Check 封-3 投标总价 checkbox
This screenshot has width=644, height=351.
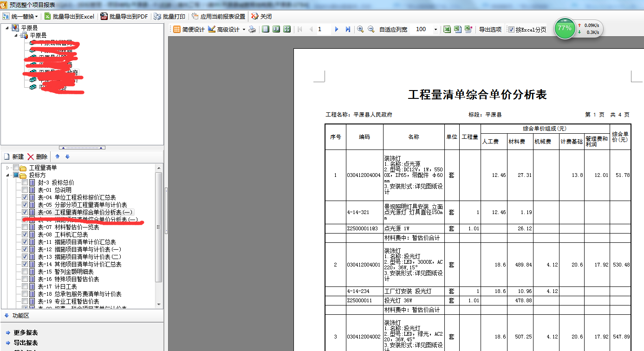[x=25, y=182]
